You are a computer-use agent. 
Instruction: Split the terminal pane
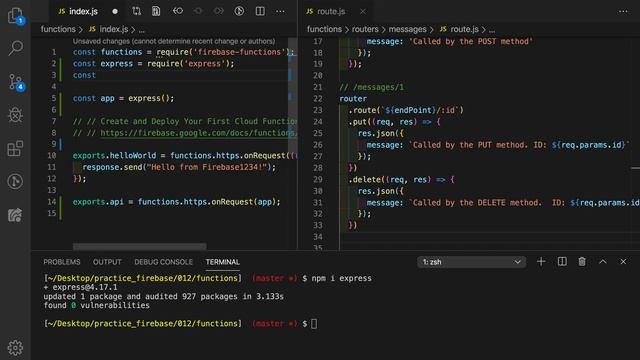[562, 262]
